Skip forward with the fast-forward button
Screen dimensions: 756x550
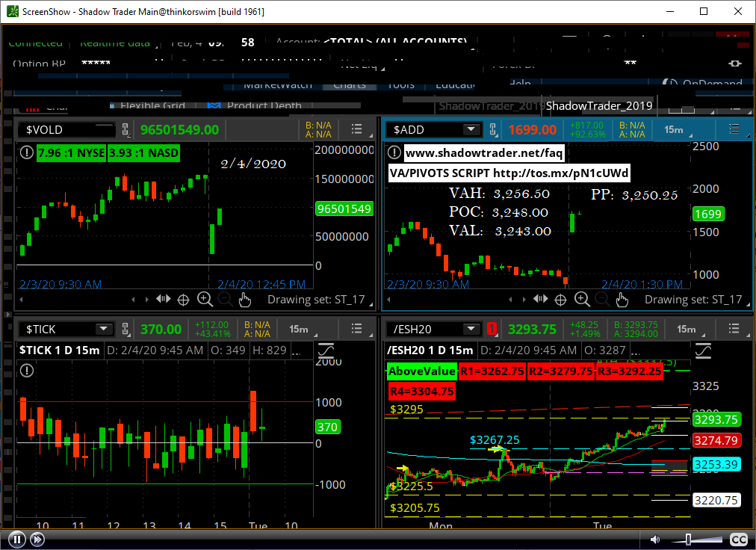tap(37, 540)
